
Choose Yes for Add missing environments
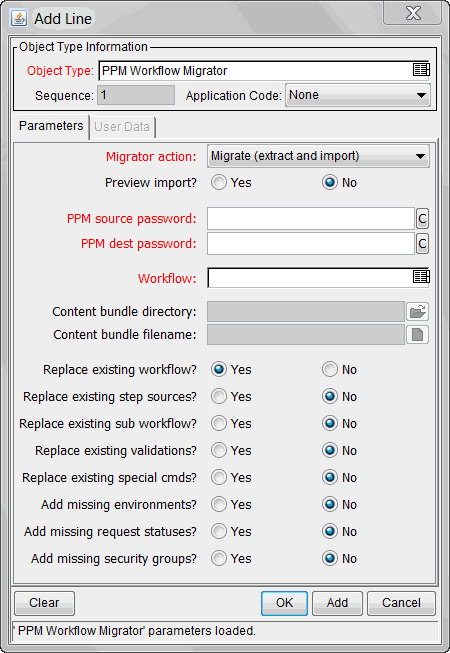pos(219,505)
